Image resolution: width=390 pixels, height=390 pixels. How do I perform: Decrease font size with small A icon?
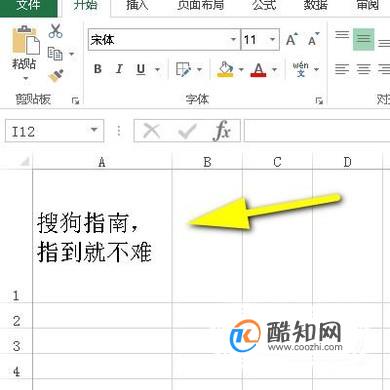[x=313, y=40]
